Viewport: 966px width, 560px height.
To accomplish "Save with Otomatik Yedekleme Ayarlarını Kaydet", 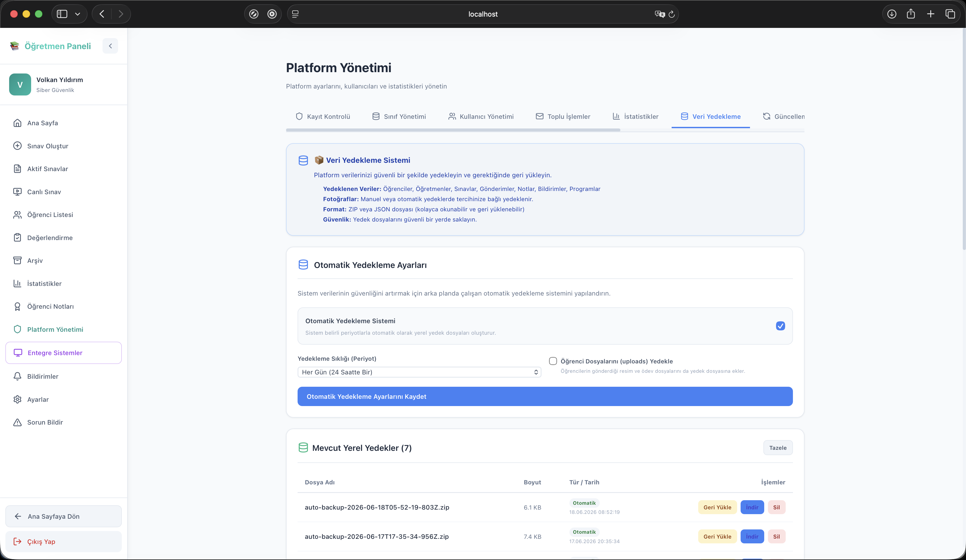I will coord(545,396).
